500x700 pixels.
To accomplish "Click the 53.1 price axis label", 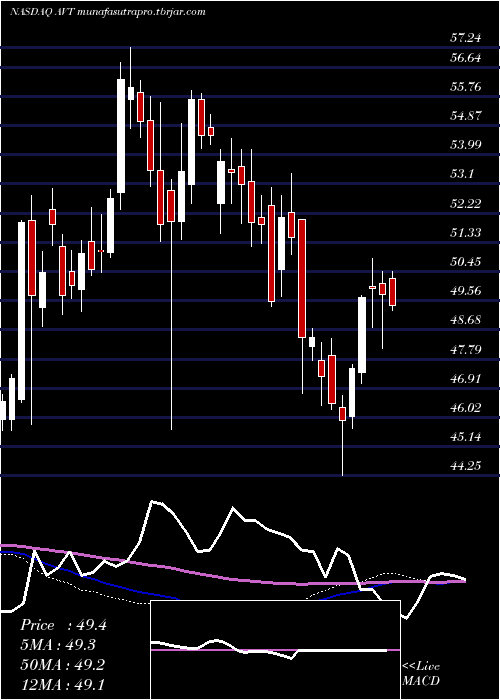I will (462, 174).
